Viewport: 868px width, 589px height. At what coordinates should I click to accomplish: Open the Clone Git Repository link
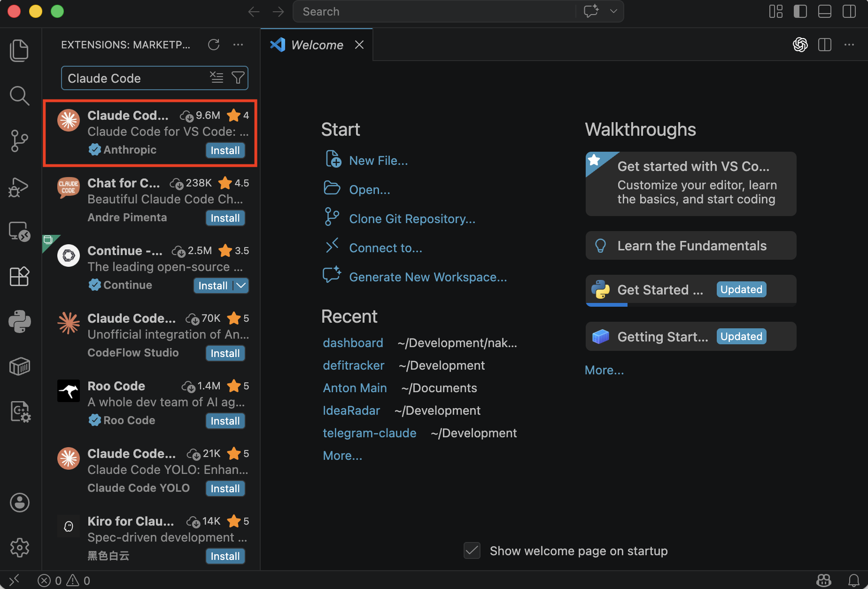(411, 218)
